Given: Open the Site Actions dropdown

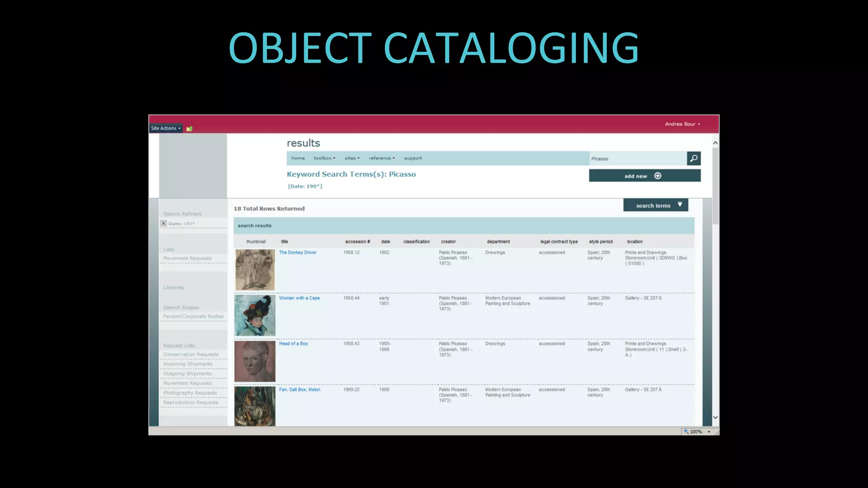Looking at the screenshot, I should point(166,128).
